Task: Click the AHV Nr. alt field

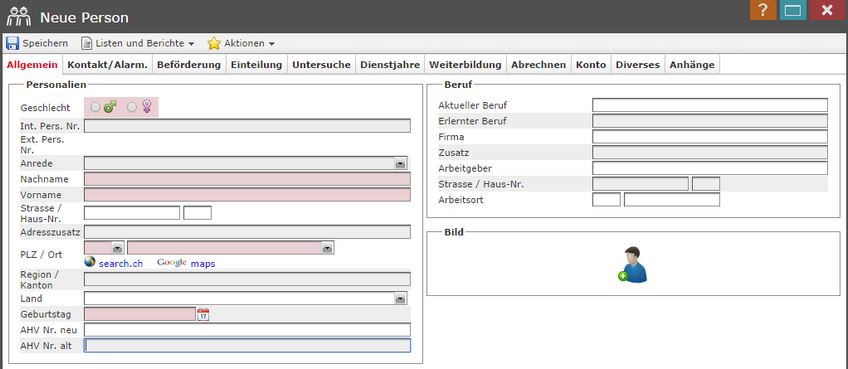Action: click(247, 346)
